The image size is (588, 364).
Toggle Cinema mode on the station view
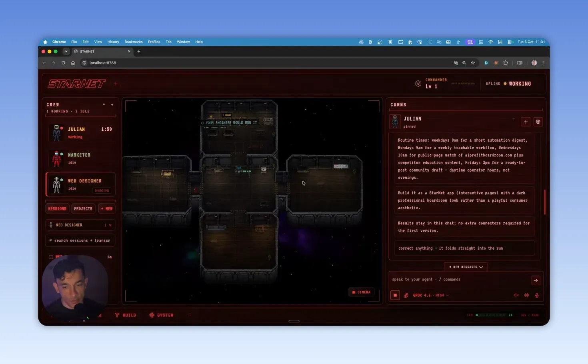pyautogui.click(x=361, y=292)
